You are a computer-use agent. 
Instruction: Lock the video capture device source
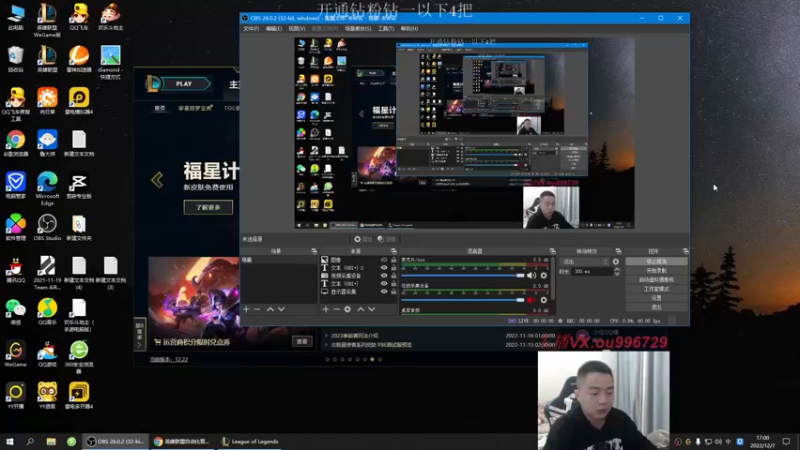tap(393, 276)
